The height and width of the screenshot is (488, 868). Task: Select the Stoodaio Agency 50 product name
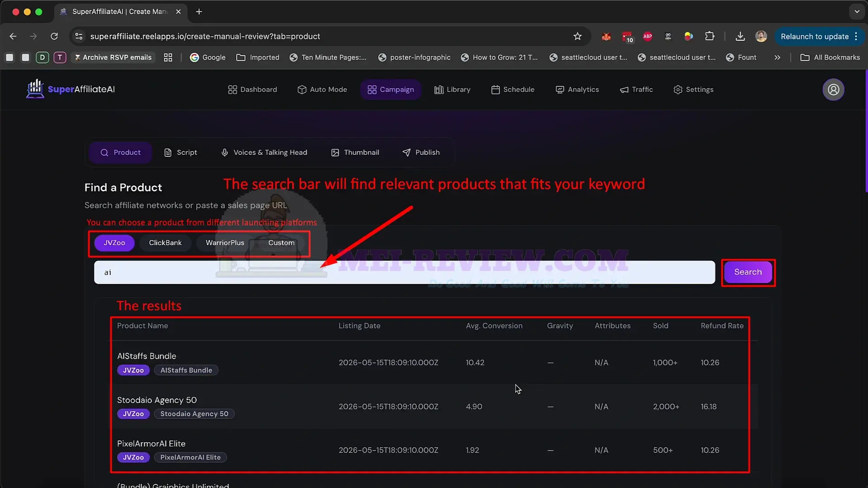click(x=157, y=400)
